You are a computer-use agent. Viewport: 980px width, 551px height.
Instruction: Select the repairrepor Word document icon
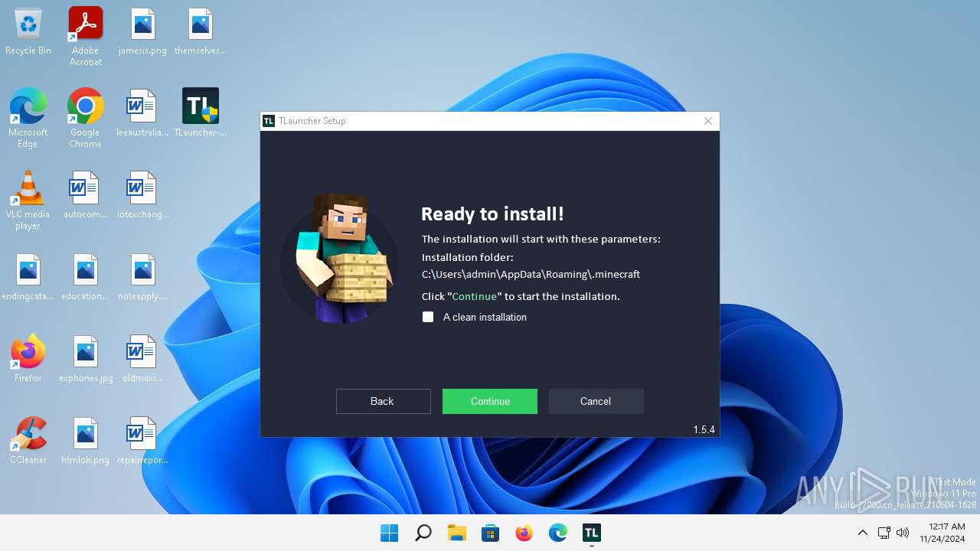point(142,441)
